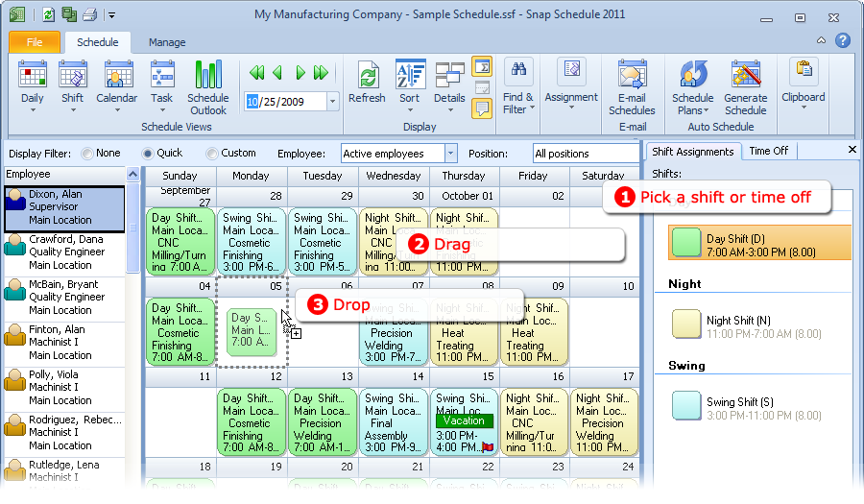Click the Day Shift assignment on Sunday the 27th
Image resolution: width=864 pixels, height=504 pixels.
(x=180, y=242)
